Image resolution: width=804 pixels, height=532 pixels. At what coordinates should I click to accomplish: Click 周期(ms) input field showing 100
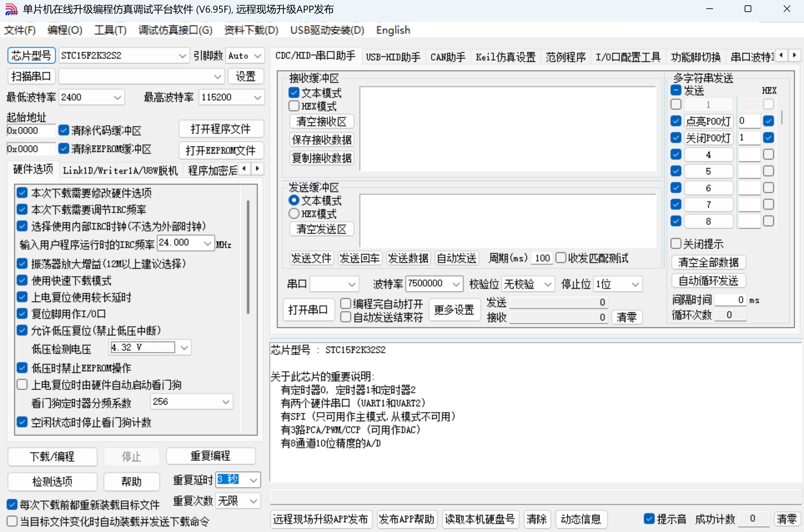(542, 258)
